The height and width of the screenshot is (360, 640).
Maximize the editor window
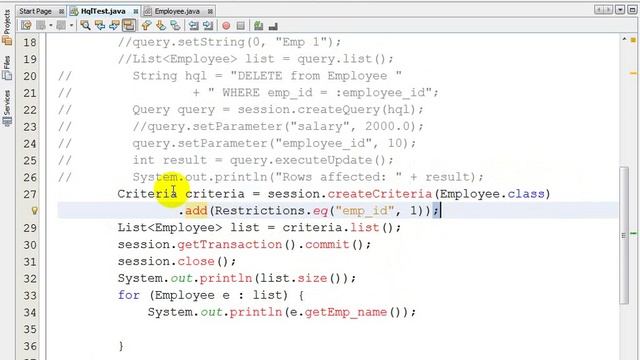[632, 10]
